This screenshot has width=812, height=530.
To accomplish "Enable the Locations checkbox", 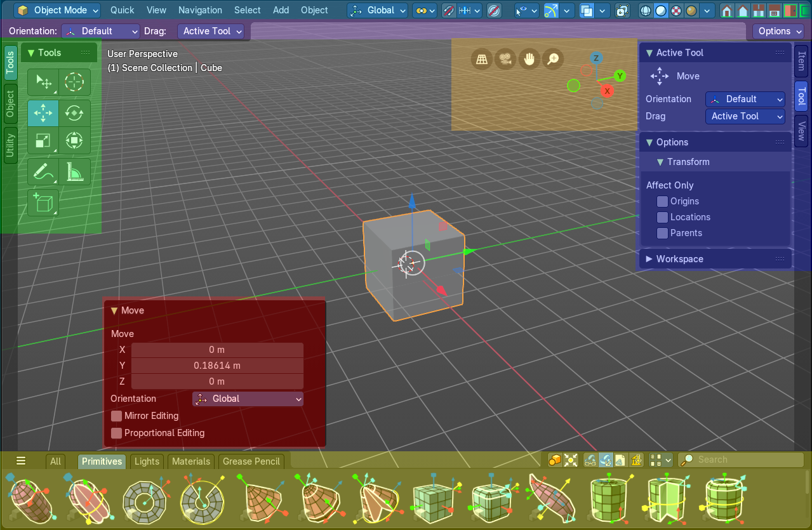I will pos(662,217).
